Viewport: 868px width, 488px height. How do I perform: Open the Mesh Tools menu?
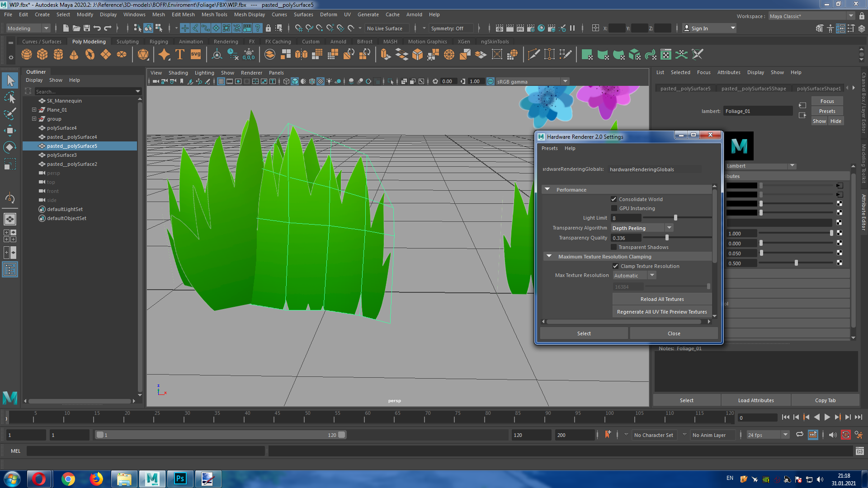(214, 14)
